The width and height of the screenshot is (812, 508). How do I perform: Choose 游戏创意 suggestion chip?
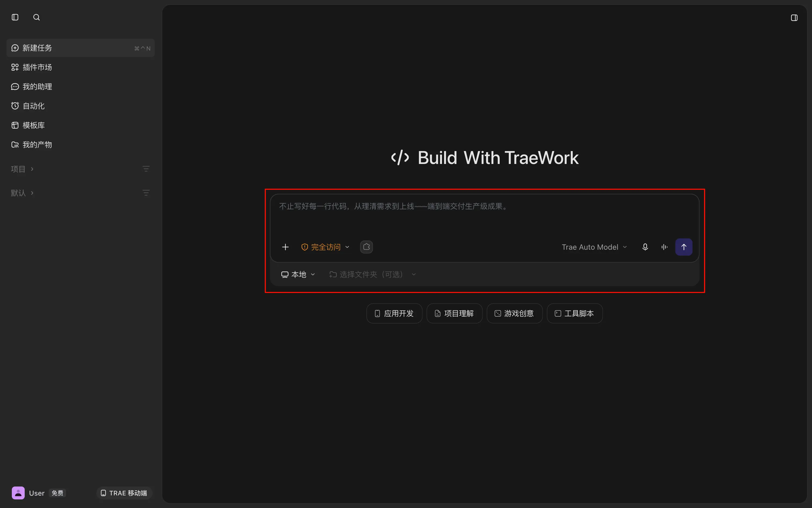click(514, 313)
